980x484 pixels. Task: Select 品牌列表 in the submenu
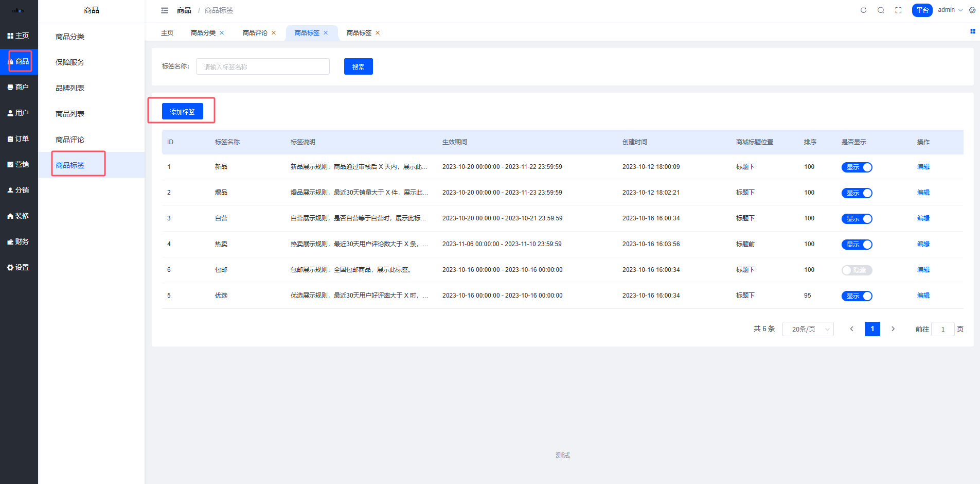click(x=70, y=88)
